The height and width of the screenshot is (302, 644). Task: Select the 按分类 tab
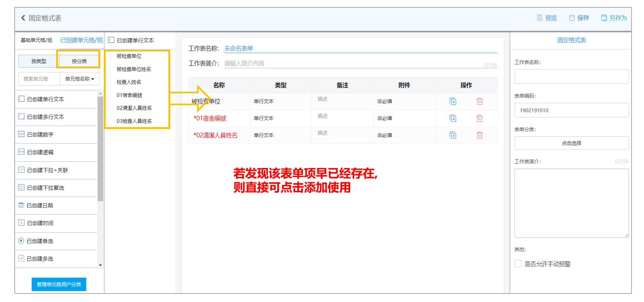point(79,61)
